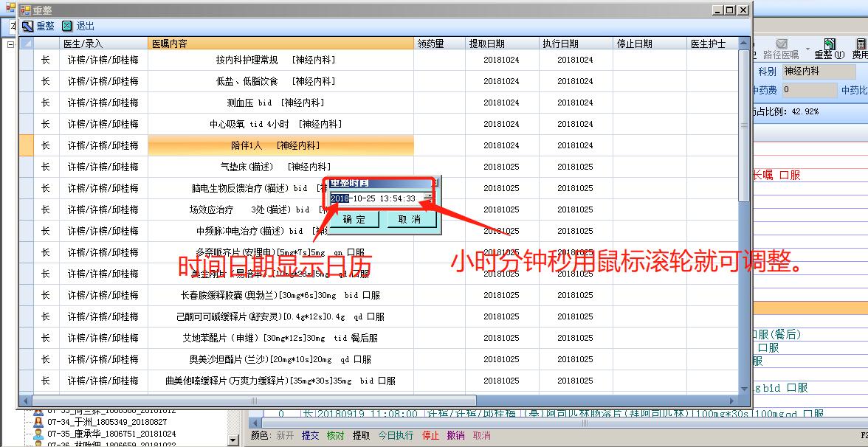Sort by the 医生/录入 column header
Screen dimensions: 868x447
(103, 44)
